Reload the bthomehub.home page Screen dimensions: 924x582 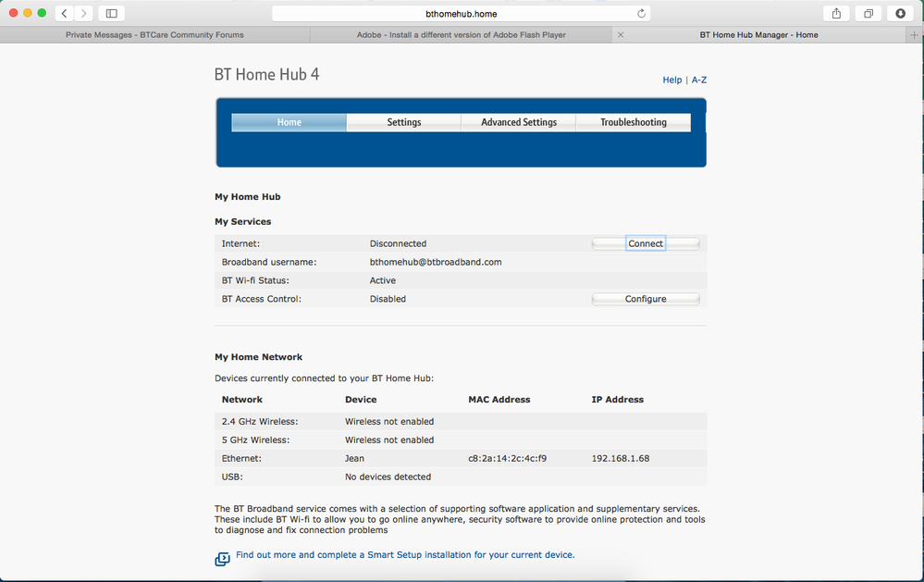pyautogui.click(x=641, y=14)
